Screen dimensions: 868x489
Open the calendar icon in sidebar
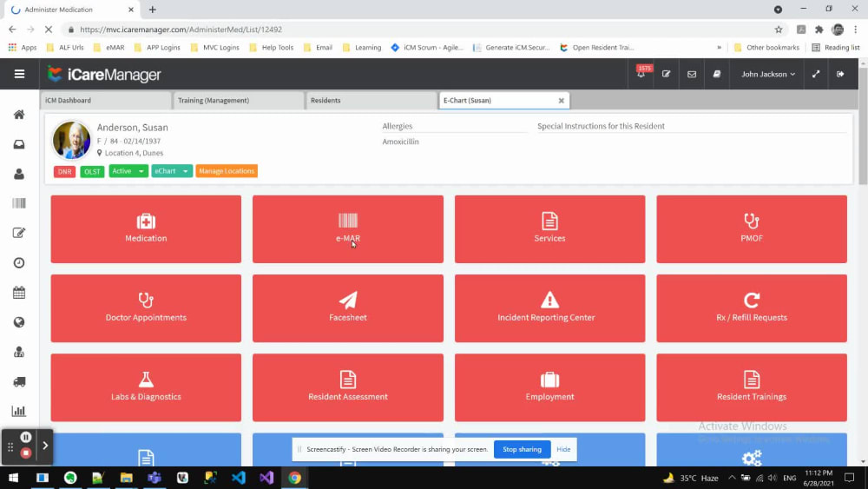pyautogui.click(x=19, y=293)
